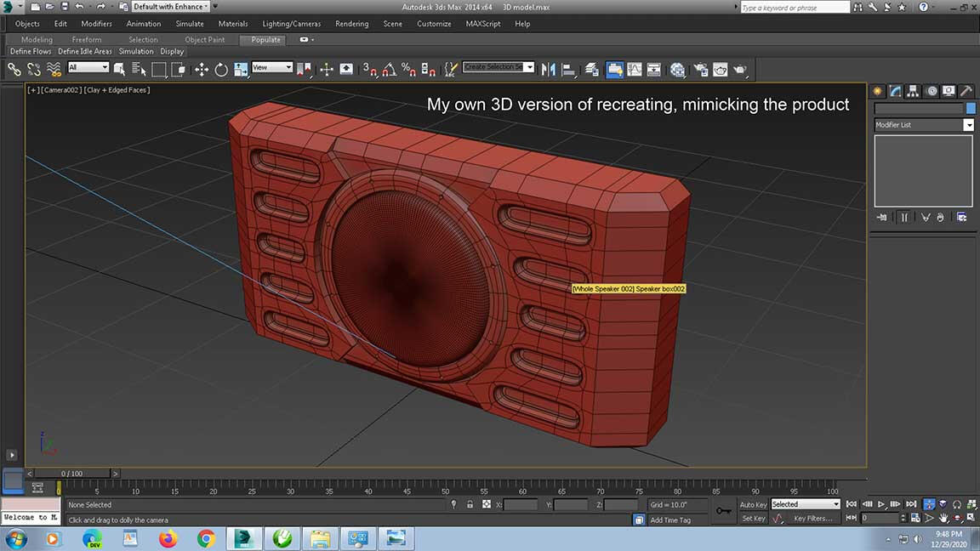The width and height of the screenshot is (980, 551).
Task: Switch to the Hierarchy command panel
Action: (913, 91)
